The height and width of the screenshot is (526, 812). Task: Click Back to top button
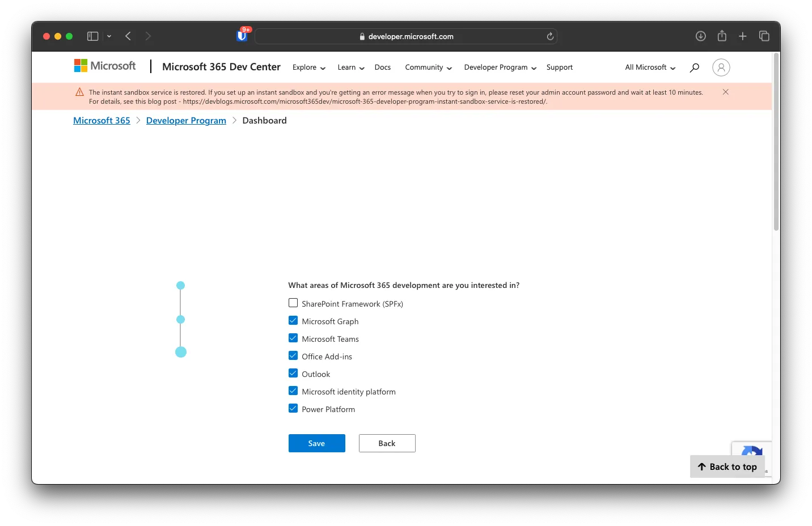tap(728, 466)
